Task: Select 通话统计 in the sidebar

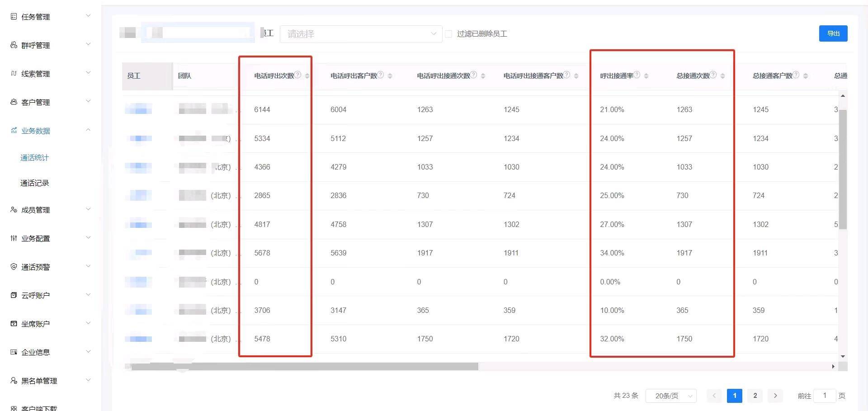Action: click(35, 158)
